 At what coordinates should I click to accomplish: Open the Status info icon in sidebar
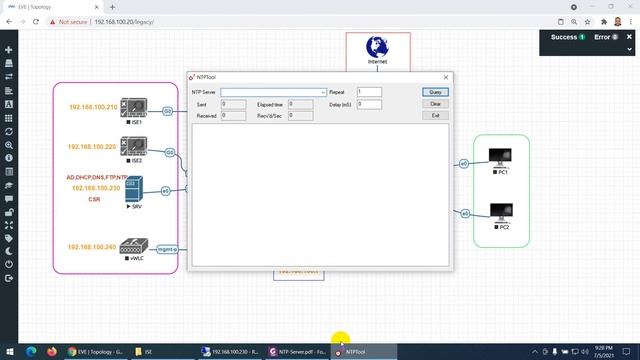tap(9, 158)
